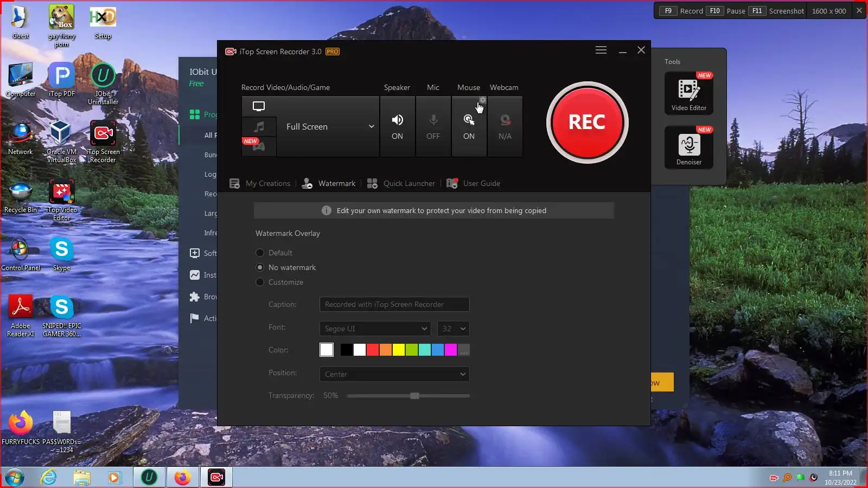Select the Recycle Bin desktop icon
The height and width of the screenshot is (488, 868).
pyautogui.click(x=21, y=196)
